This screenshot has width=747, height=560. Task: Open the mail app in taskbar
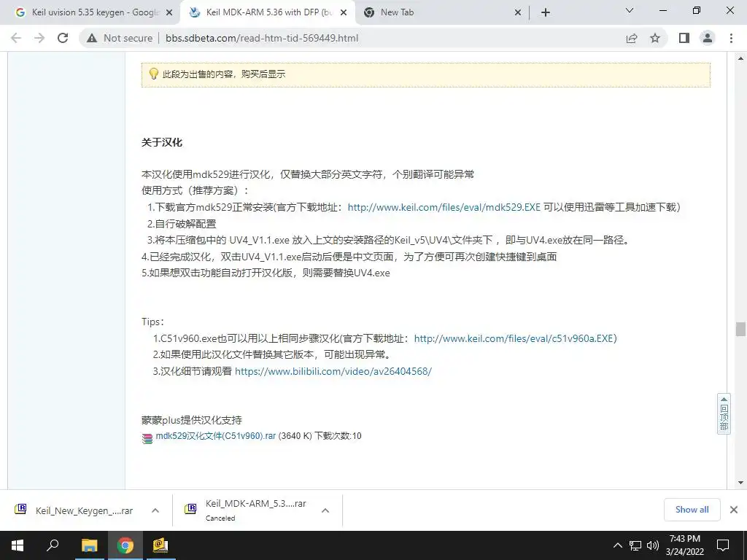coord(160,545)
